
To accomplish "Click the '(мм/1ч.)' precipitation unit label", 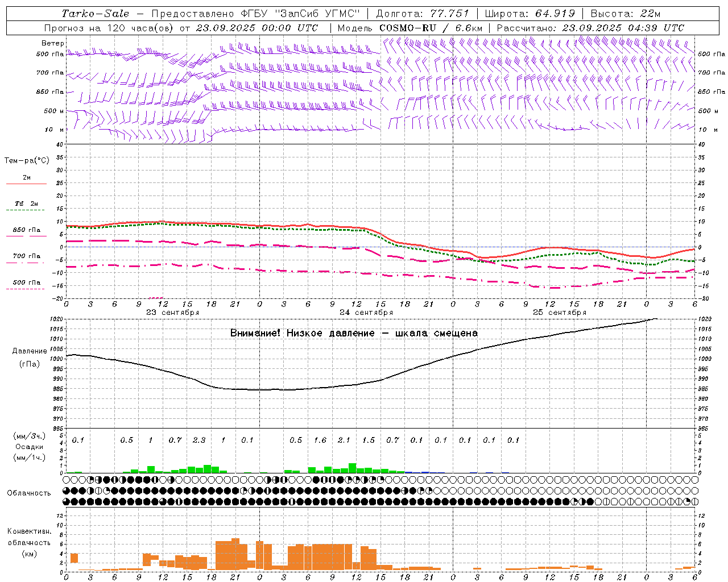I will [30, 458].
